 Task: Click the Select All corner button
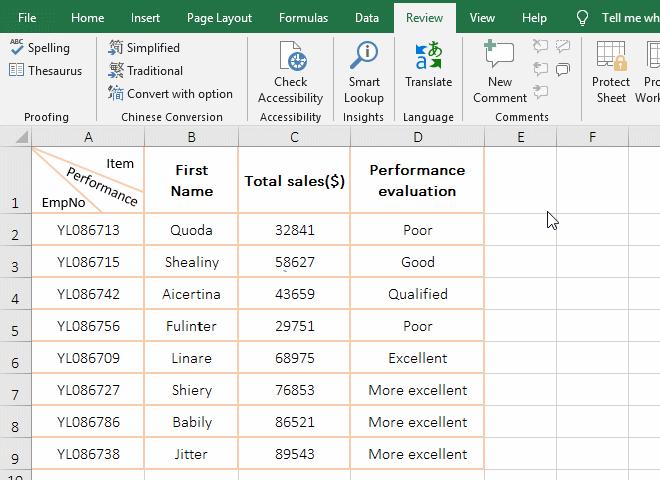[15, 137]
